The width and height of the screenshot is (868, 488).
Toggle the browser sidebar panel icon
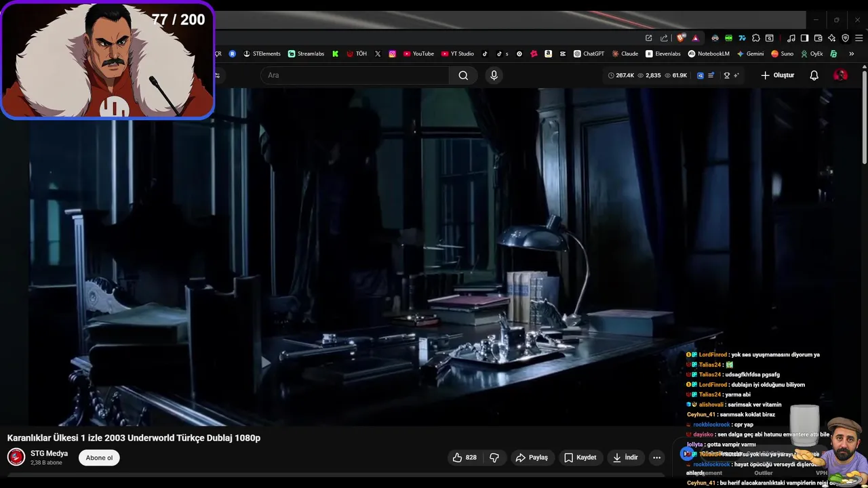(x=804, y=38)
